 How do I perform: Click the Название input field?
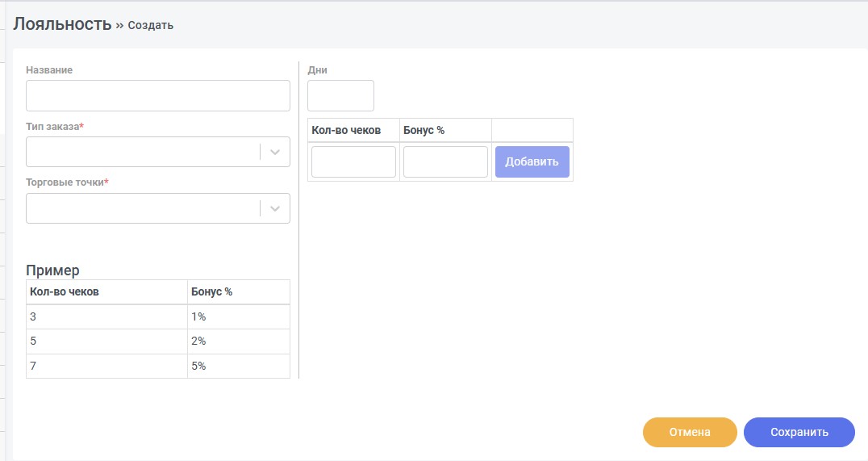(158, 96)
